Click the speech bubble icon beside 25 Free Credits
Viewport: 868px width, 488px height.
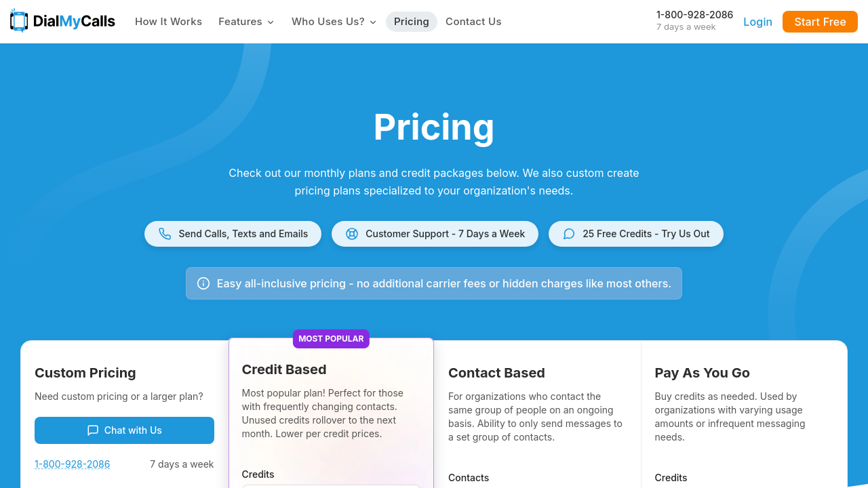pyautogui.click(x=569, y=234)
